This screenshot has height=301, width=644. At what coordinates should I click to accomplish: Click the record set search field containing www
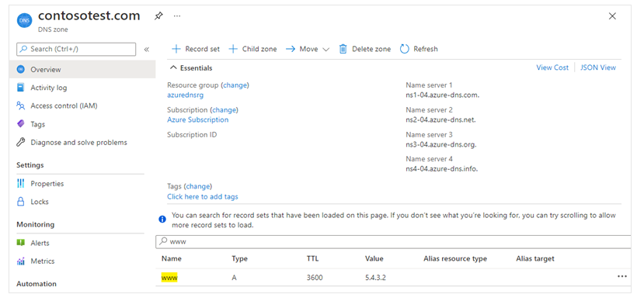393,241
